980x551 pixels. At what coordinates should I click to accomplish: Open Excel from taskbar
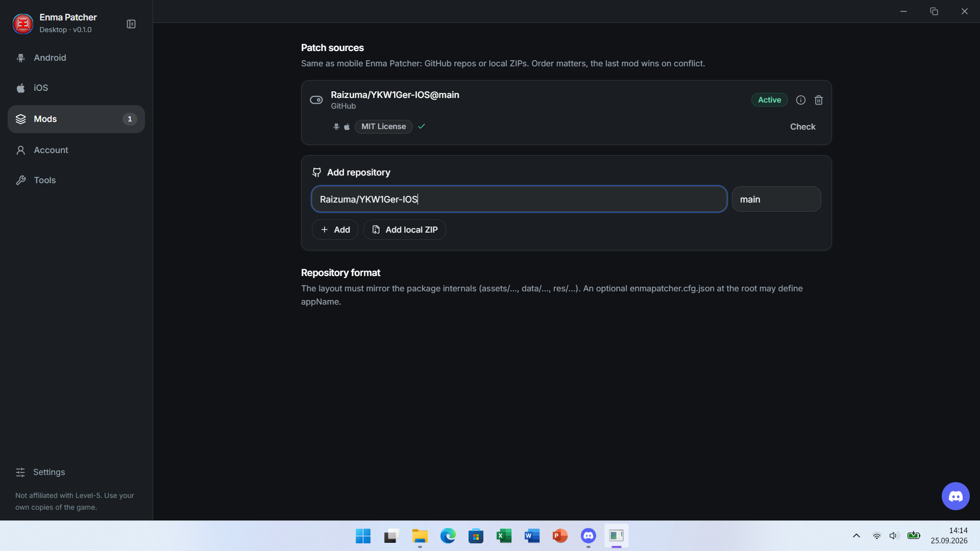point(504,536)
